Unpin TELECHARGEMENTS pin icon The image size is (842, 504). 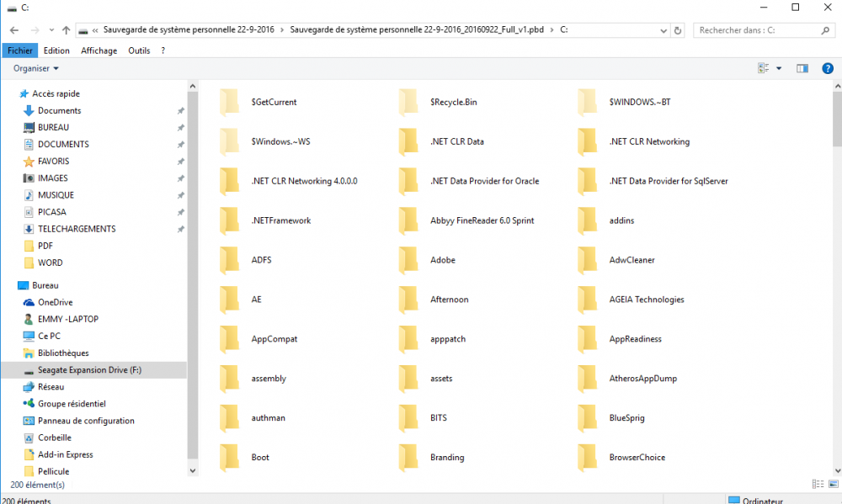(181, 229)
